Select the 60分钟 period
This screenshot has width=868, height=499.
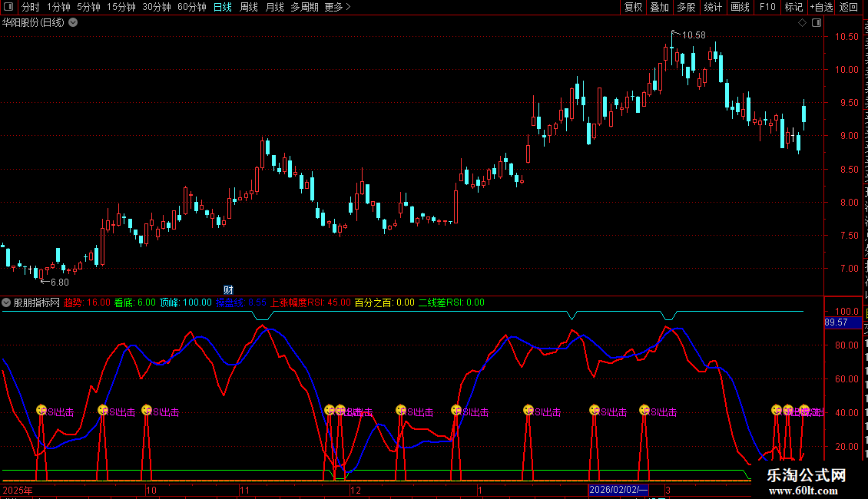tap(192, 7)
